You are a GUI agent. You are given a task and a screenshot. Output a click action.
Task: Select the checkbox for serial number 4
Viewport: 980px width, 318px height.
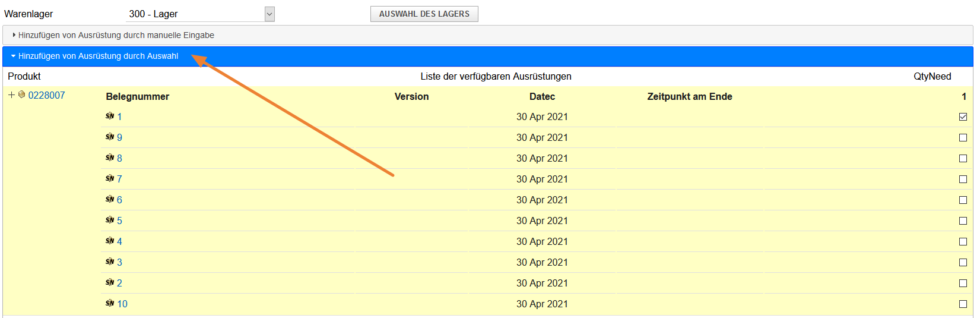963,242
